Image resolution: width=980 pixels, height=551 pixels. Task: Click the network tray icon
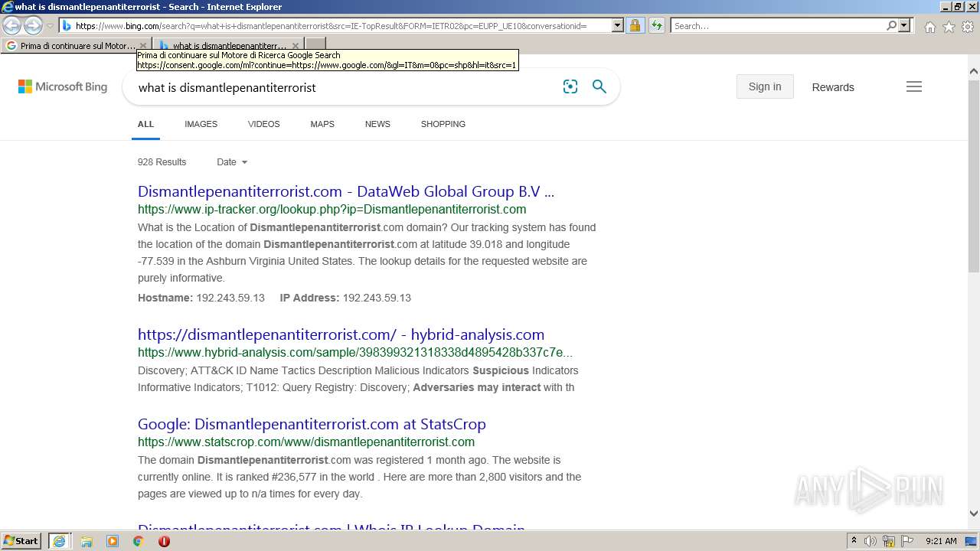(x=889, y=541)
